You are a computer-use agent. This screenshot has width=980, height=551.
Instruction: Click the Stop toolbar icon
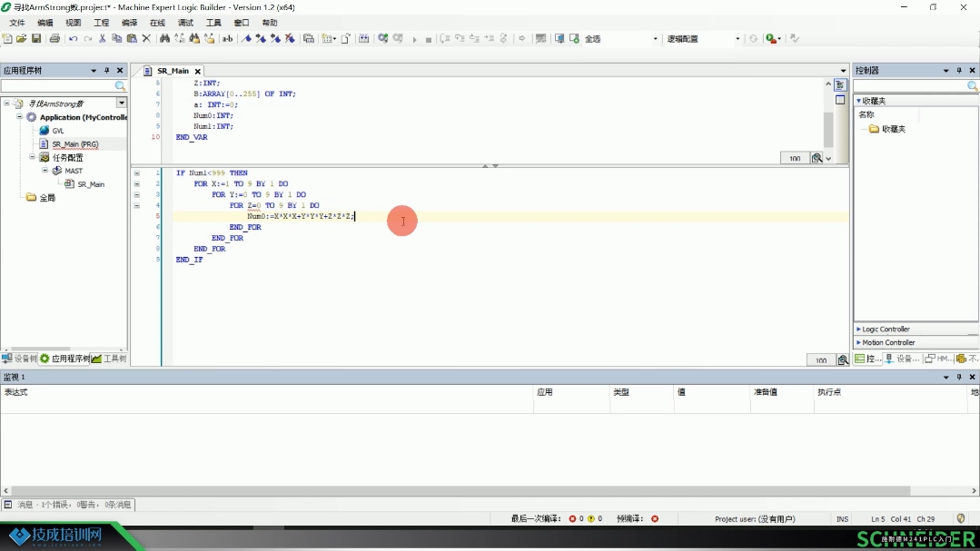429,39
